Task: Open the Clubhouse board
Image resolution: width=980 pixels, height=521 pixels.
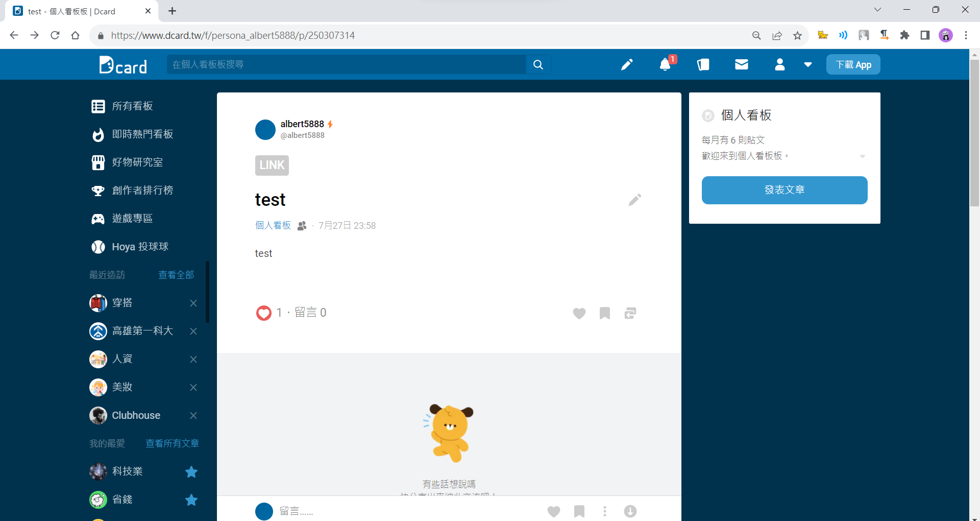Action: click(125, 415)
